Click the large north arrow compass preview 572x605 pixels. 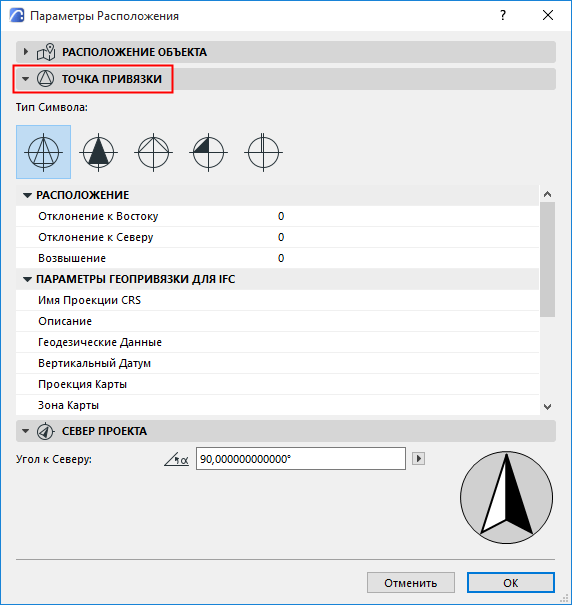click(x=506, y=497)
